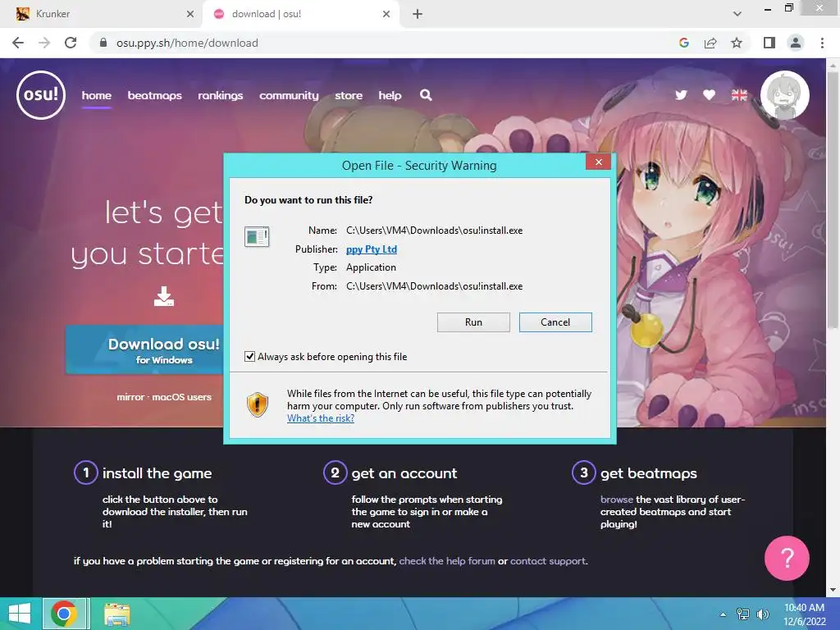
Task: Click the osu! logo on the site
Action: click(41, 95)
